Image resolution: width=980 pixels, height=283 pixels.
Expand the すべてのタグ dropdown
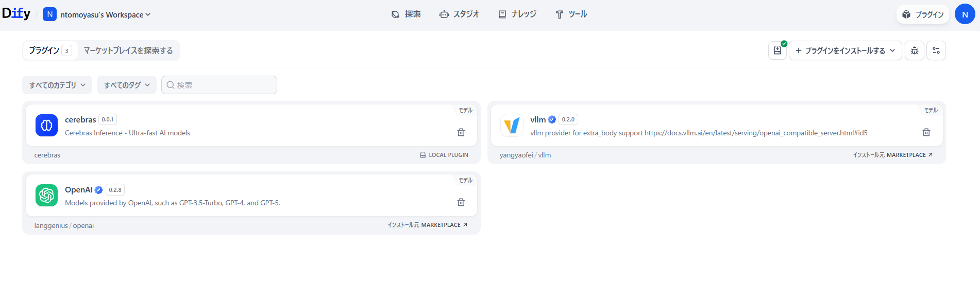tap(127, 85)
